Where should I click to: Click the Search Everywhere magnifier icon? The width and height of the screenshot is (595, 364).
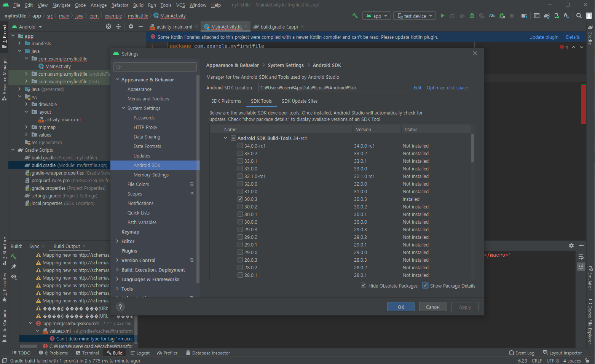(x=579, y=16)
